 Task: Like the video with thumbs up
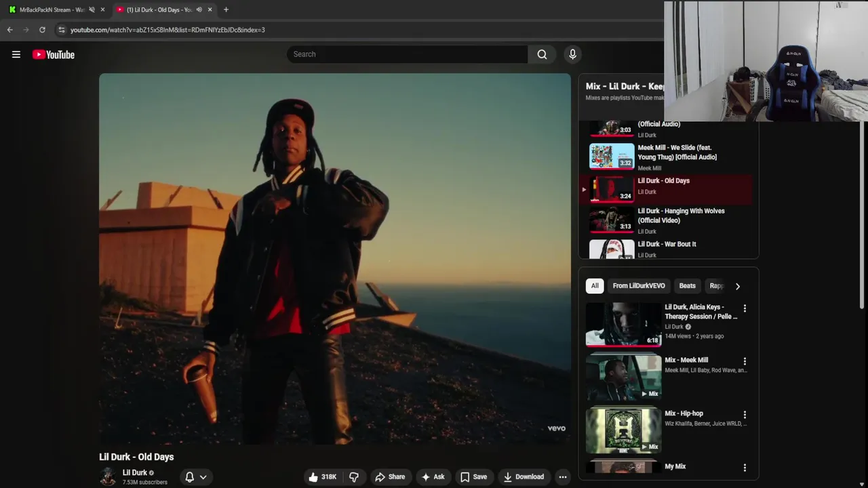[x=322, y=477]
